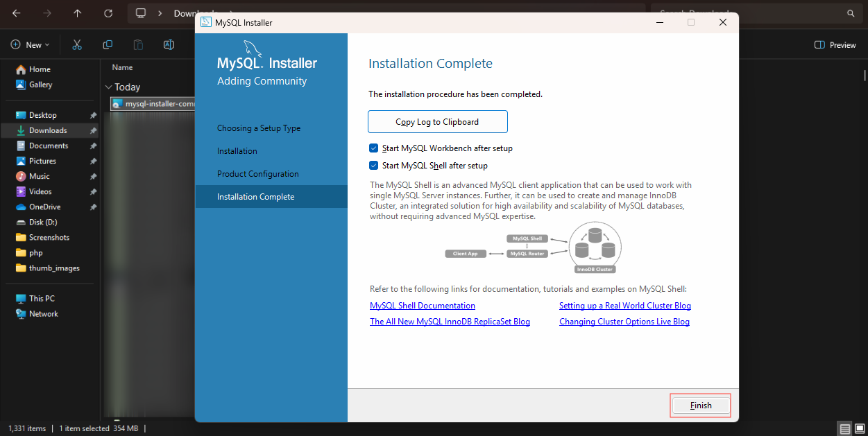The height and width of the screenshot is (436, 868).
Task: Unpin OneDrive using its pin icon
Action: click(93, 207)
